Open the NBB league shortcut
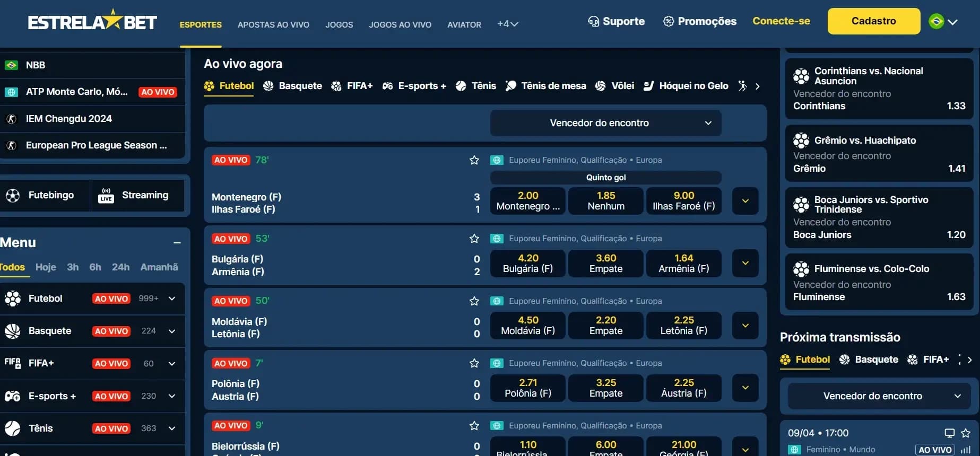This screenshot has height=456, width=980. [x=92, y=65]
